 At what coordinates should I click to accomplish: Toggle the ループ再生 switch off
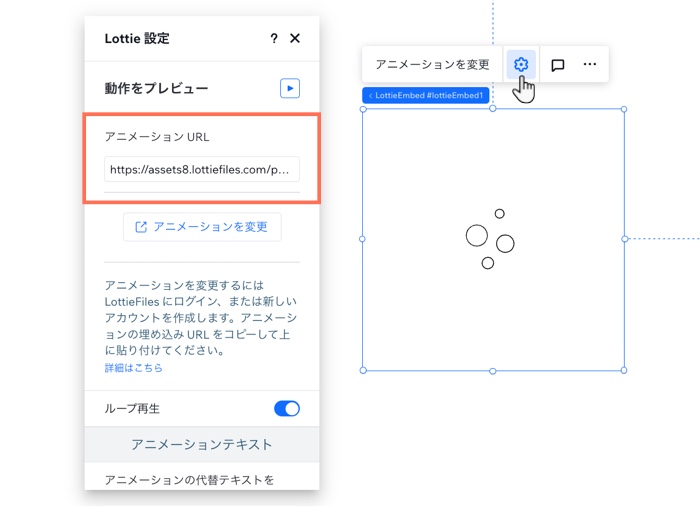coord(287,408)
